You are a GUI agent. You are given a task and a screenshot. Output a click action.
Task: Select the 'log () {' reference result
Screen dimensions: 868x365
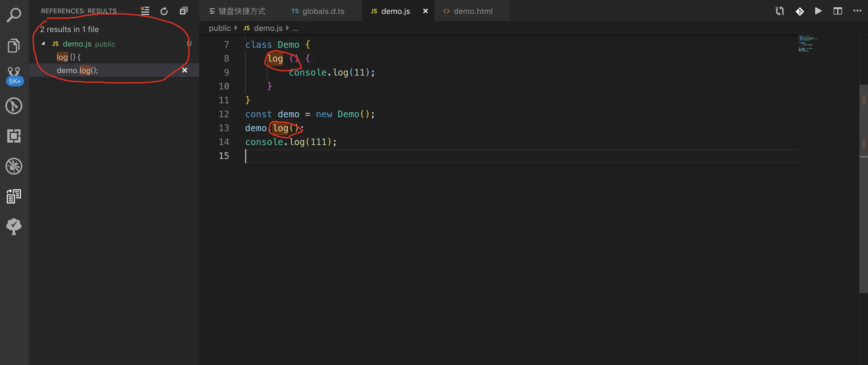[x=69, y=57]
